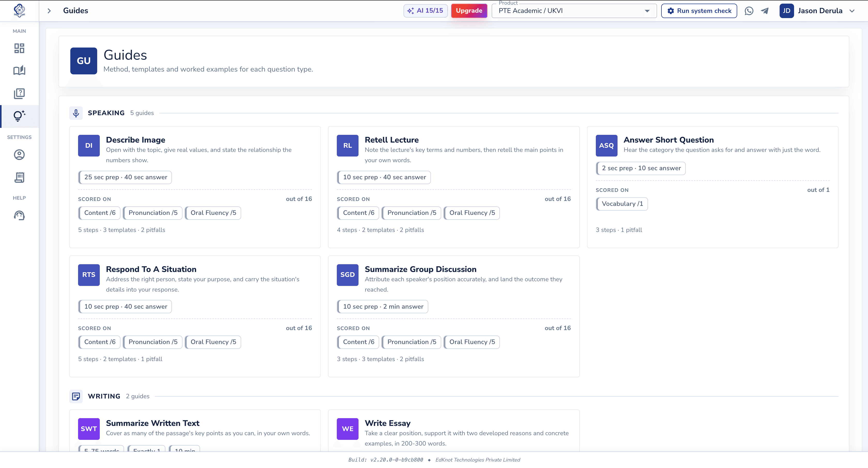Open the Describe Image guide title
This screenshot has width=868, height=468.
135,140
